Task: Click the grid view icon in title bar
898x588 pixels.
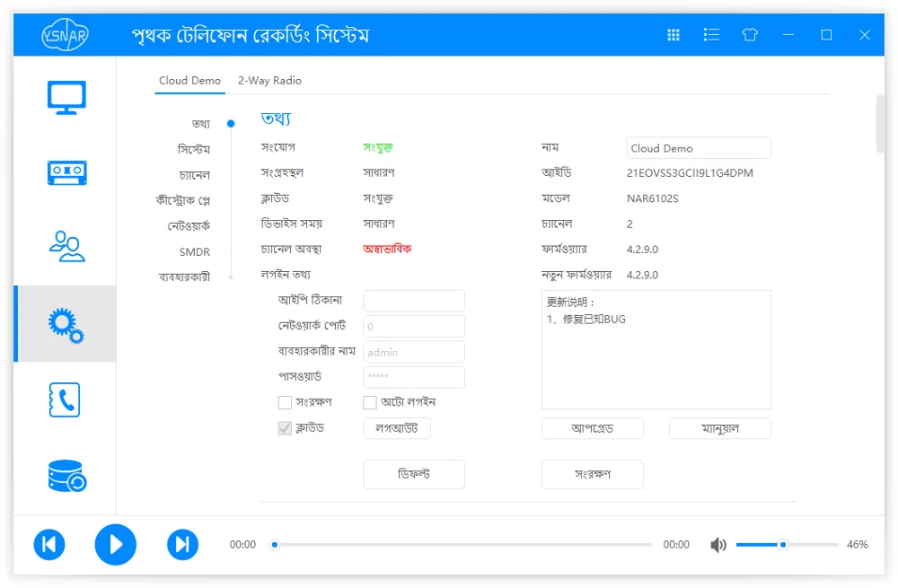Action: (673, 35)
